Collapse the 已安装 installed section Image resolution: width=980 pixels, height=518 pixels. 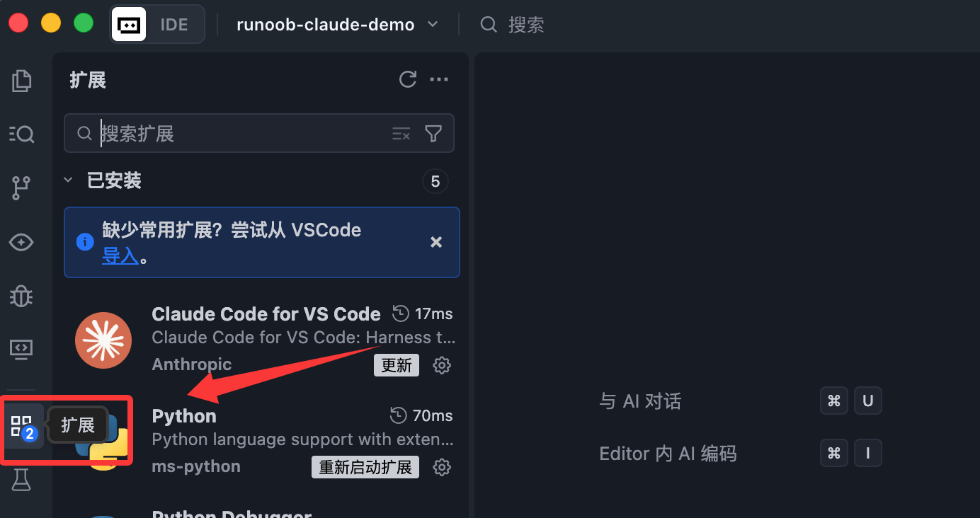coord(69,180)
